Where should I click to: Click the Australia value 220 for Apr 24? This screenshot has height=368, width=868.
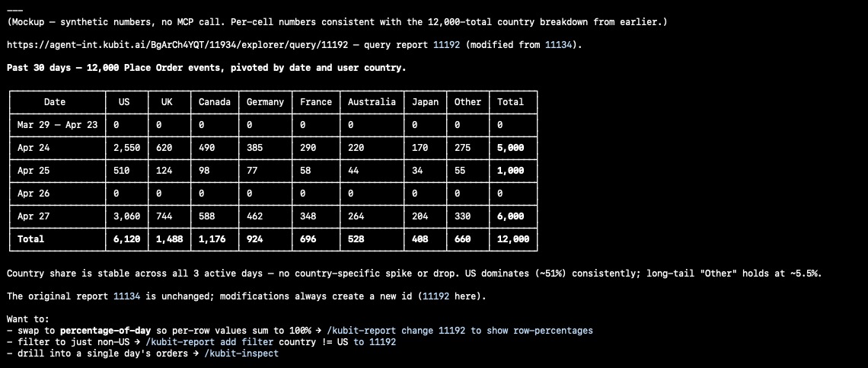coord(356,148)
